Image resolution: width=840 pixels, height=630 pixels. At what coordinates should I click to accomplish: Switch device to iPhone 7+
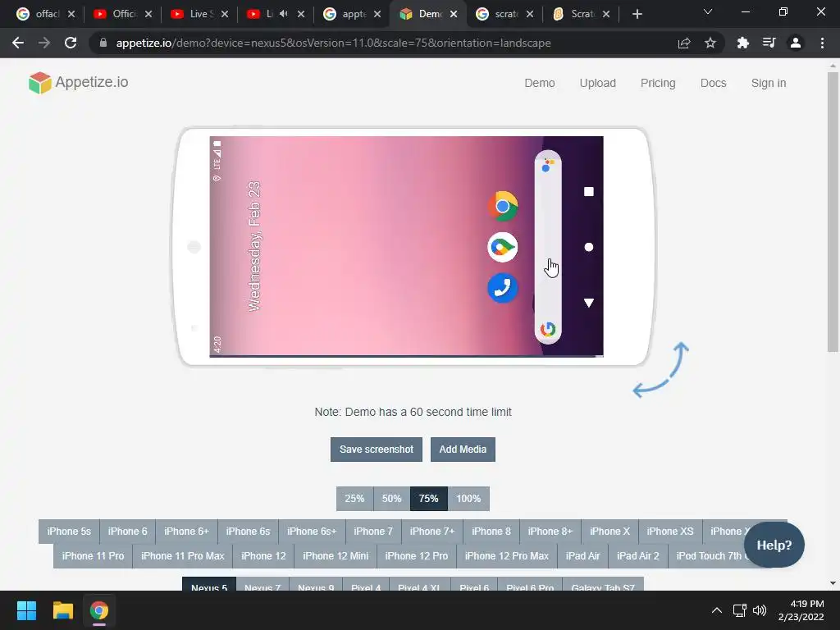(432, 532)
